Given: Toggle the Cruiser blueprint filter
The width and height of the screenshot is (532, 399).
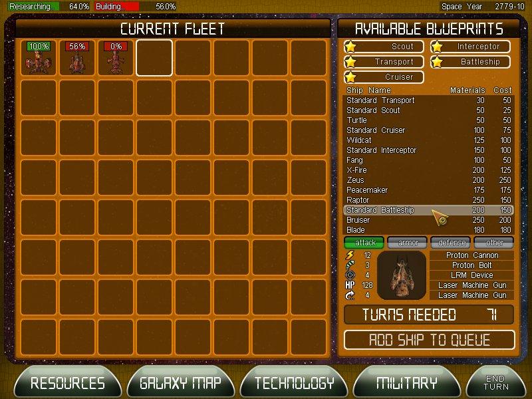Looking at the screenshot, I should (x=384, y=77).
